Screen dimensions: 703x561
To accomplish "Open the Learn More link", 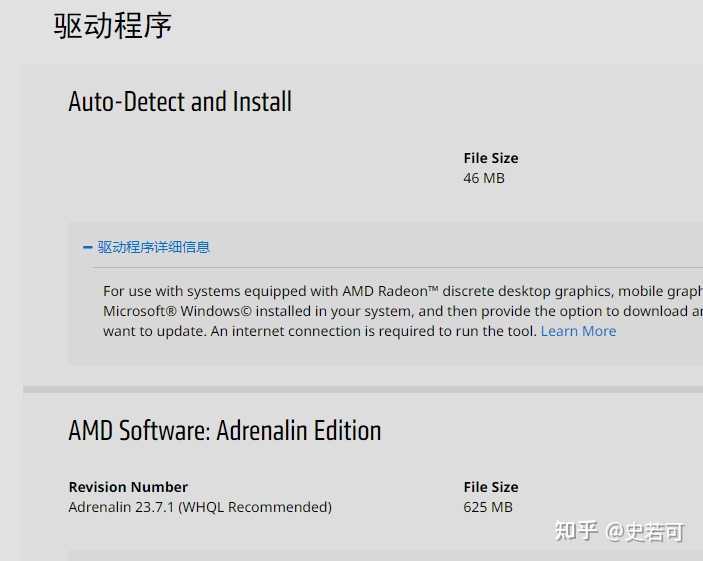I will 578,331.
